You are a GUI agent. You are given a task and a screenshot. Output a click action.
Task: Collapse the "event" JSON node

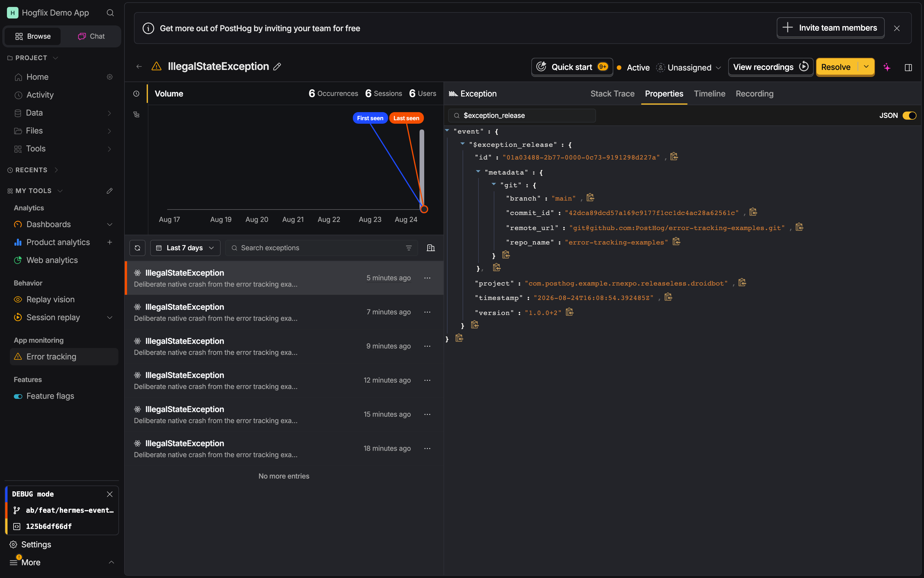click(447, 131)
